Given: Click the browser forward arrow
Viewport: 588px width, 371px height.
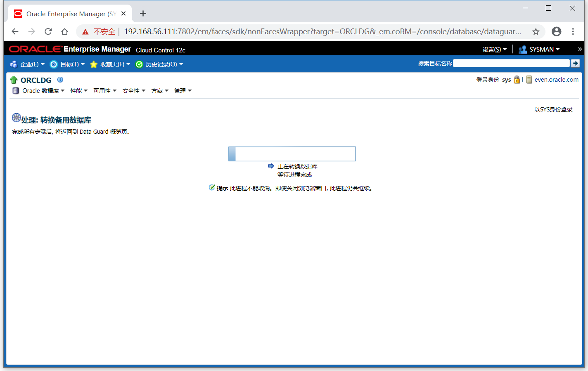Looking at the screenshot, I should coord(32,31).
